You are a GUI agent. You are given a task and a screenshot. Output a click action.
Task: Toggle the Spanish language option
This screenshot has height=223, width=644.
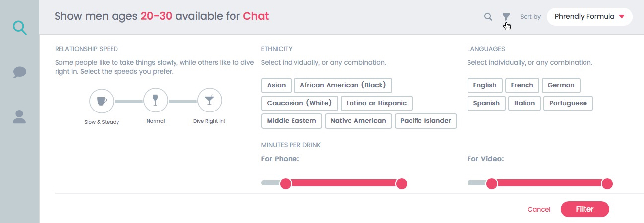pos(486,103)
